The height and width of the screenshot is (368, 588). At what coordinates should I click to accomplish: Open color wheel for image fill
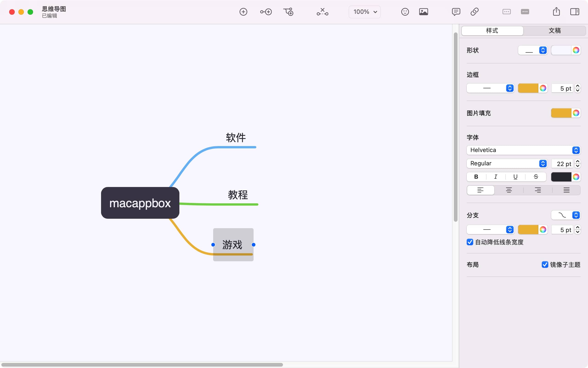pos(576,113)
